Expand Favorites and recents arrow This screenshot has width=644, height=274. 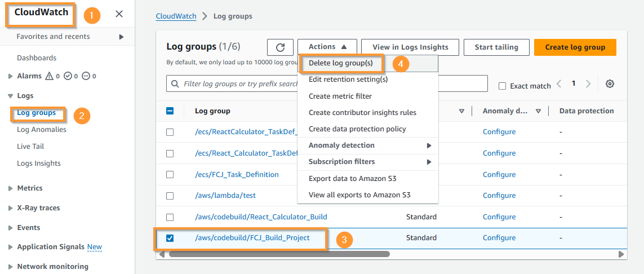[121, 37]
